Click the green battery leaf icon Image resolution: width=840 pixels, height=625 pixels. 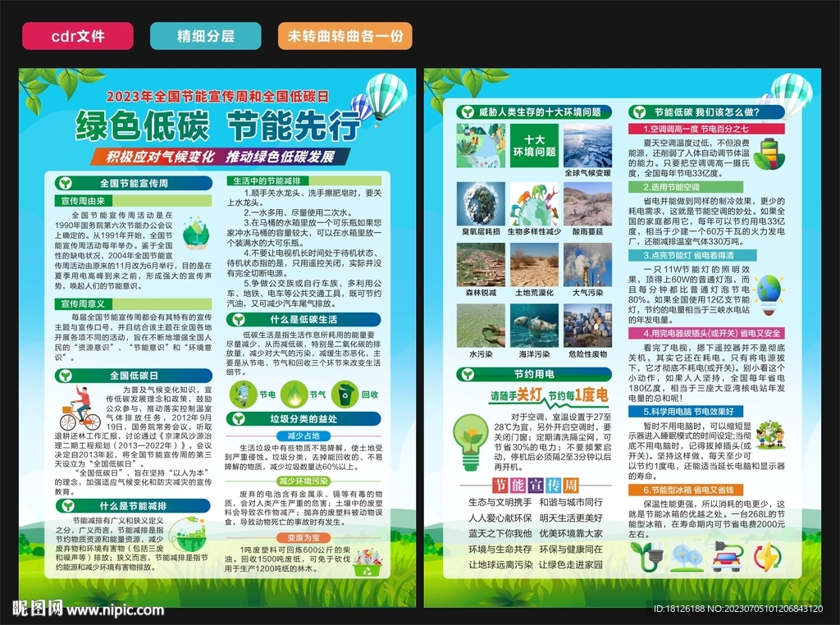point(769,153)
